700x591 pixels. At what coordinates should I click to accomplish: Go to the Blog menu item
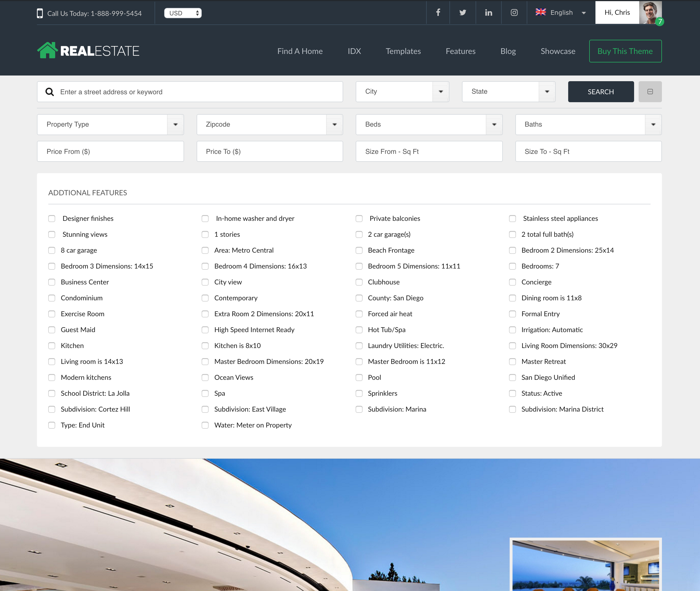point(508,51)
